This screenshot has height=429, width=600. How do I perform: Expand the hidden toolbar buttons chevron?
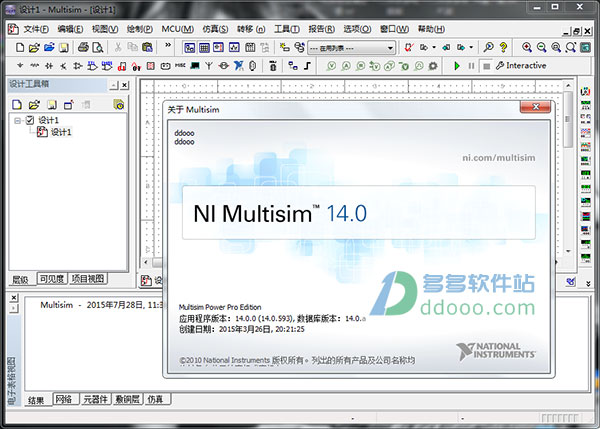click(x=168, y=46)
